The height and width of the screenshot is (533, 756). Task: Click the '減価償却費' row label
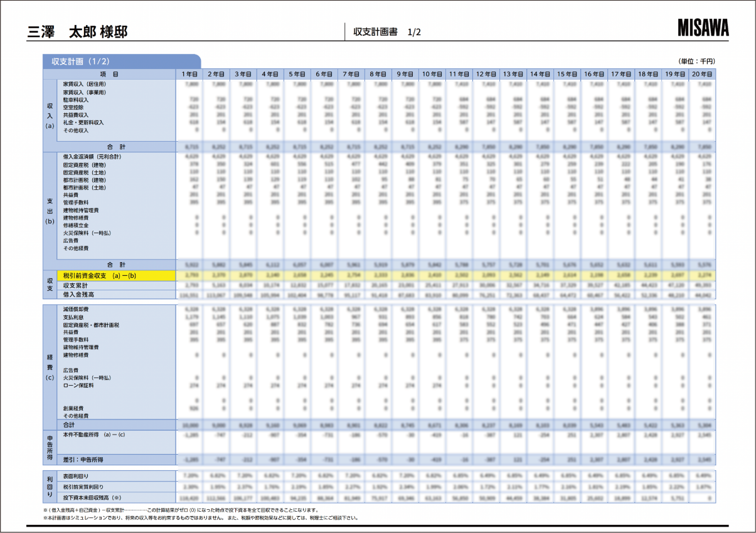click(76, 309)
